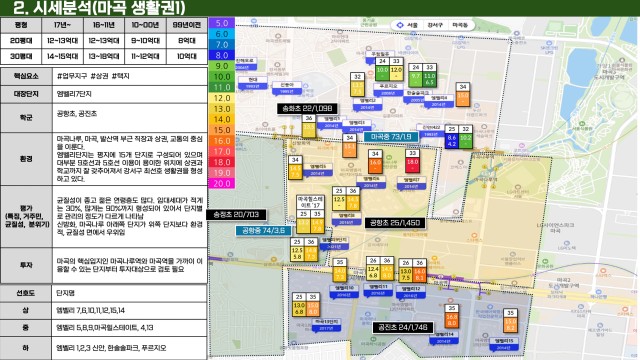Click the 엠밸리11 apartment marker
The image size is (640, 360).
378,289
